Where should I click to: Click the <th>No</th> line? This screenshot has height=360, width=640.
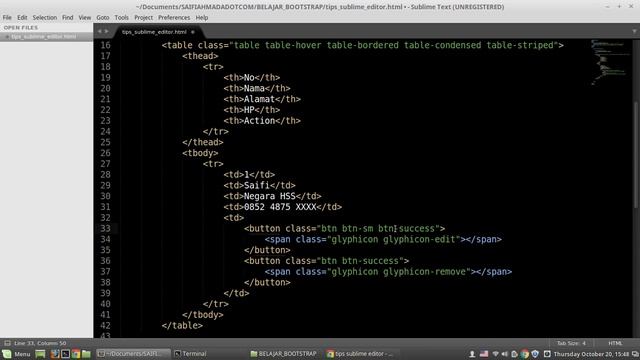tap(252, 78)
